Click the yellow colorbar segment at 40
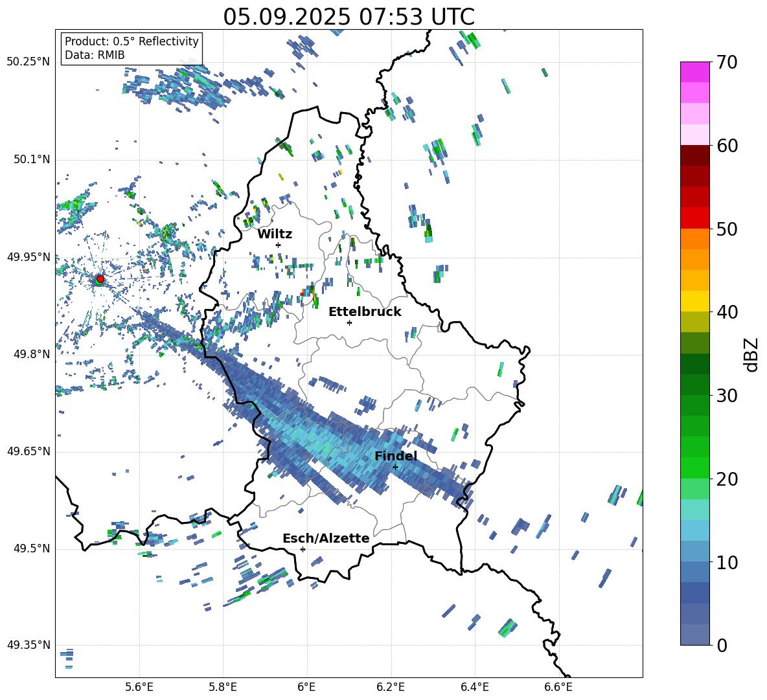 tap(694, 301)
